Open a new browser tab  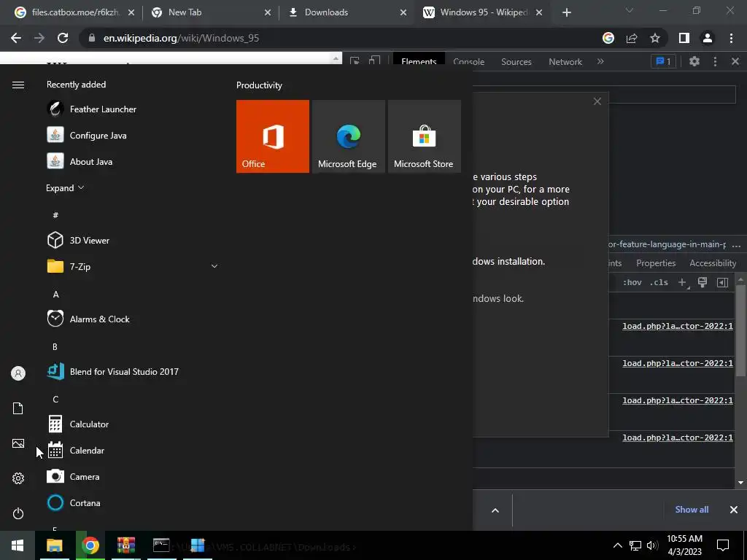(x=566, y=12)
